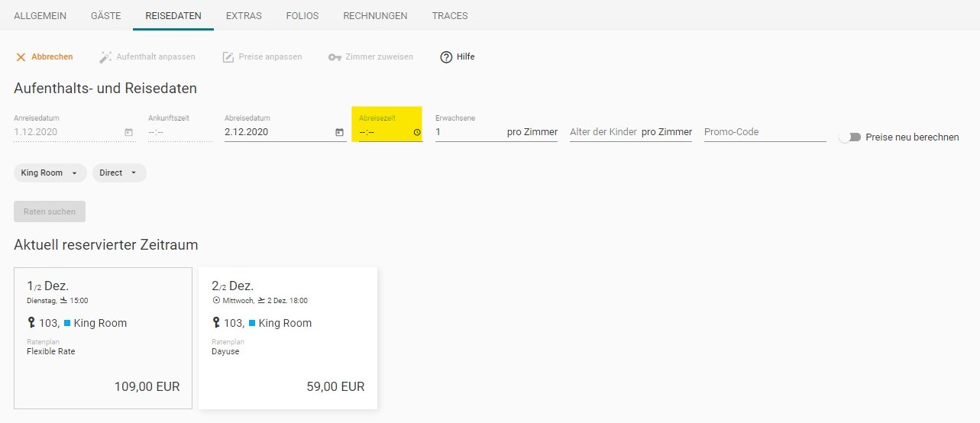Click the blue King Room square on 2 Dez. card
Viewport: 980px width, 423px height.
[x=252, y=323]
